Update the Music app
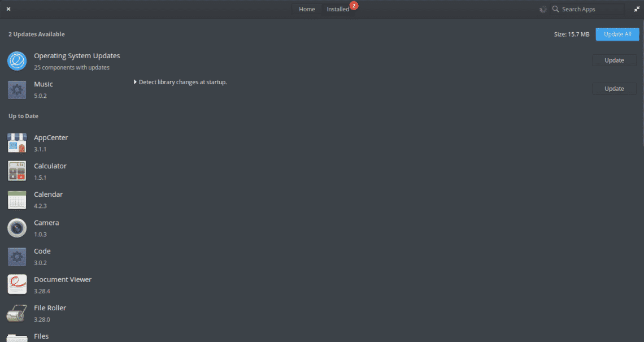 [615, 89]
